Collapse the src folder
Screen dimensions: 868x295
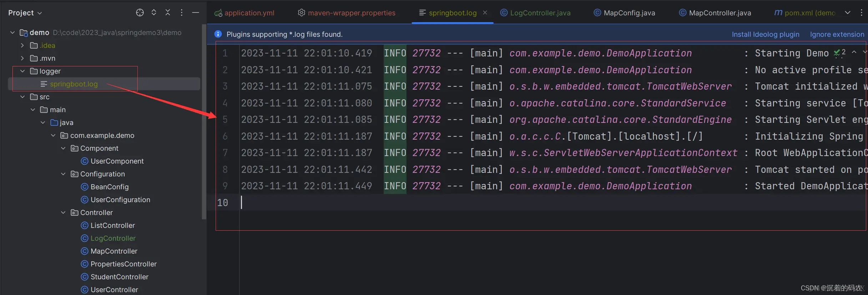coord(22,97)
